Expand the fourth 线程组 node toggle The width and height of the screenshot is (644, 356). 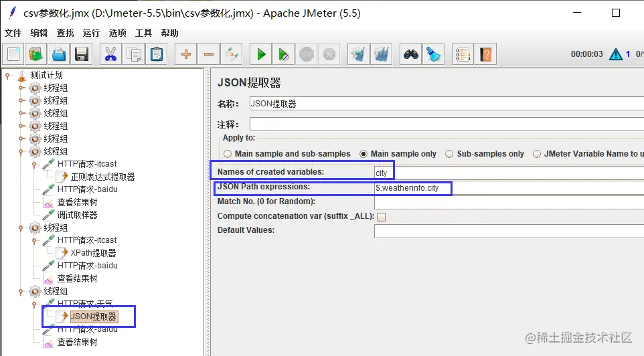[x=22, y=126]
